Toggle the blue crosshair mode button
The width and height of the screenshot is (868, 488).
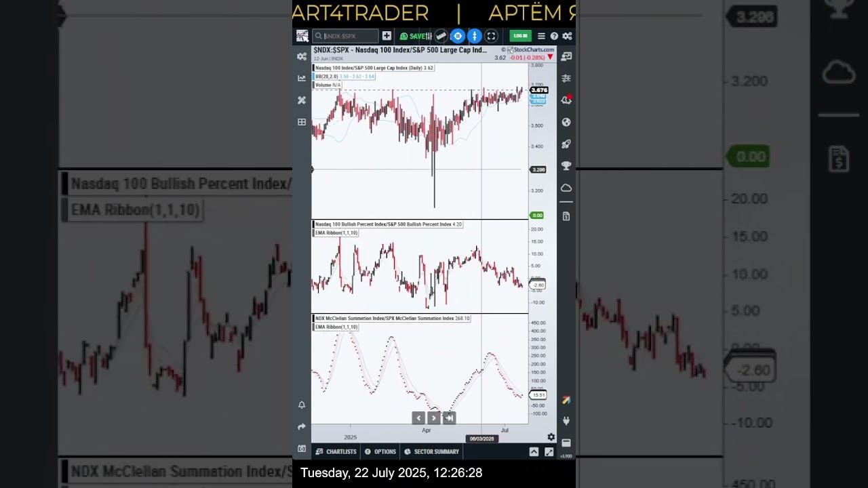click(x=458, y=36)
